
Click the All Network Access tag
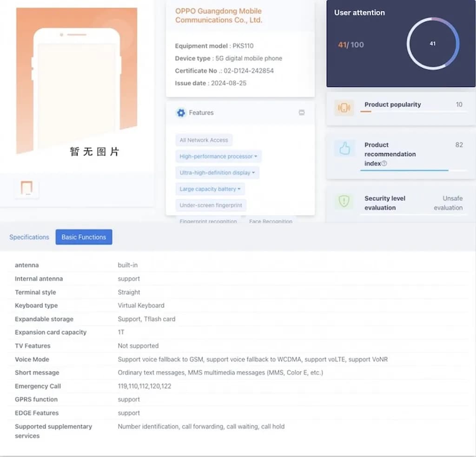coord(204,140)
